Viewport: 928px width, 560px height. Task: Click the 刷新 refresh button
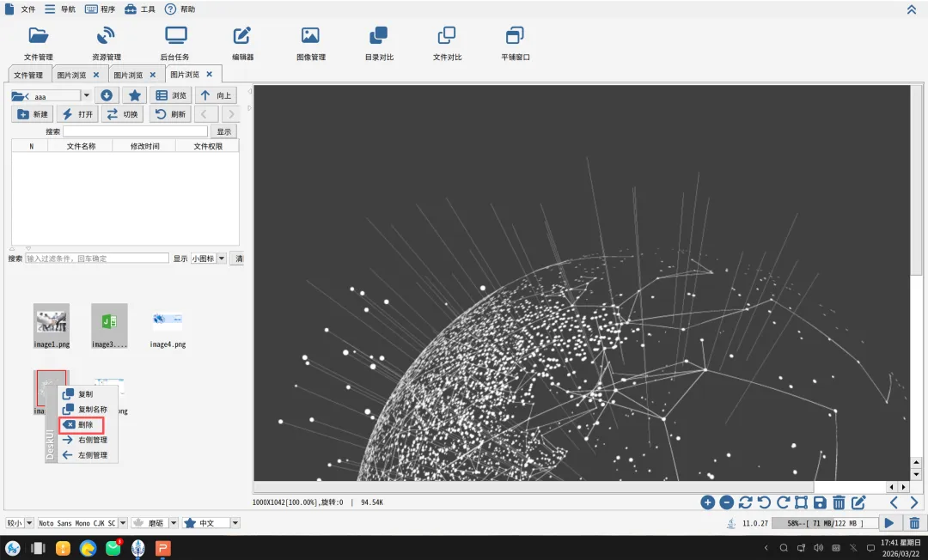tap(170, 114)
